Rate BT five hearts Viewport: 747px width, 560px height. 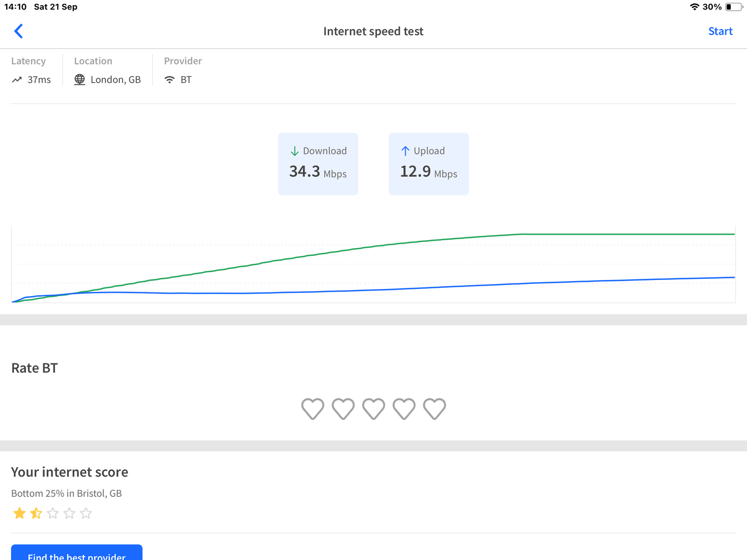point(435,409)
